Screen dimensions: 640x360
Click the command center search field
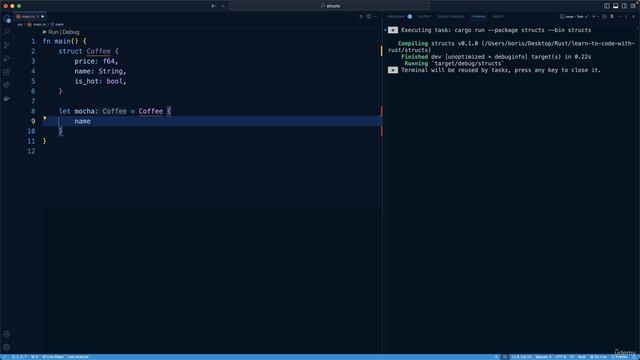click(x=330, y=6)
